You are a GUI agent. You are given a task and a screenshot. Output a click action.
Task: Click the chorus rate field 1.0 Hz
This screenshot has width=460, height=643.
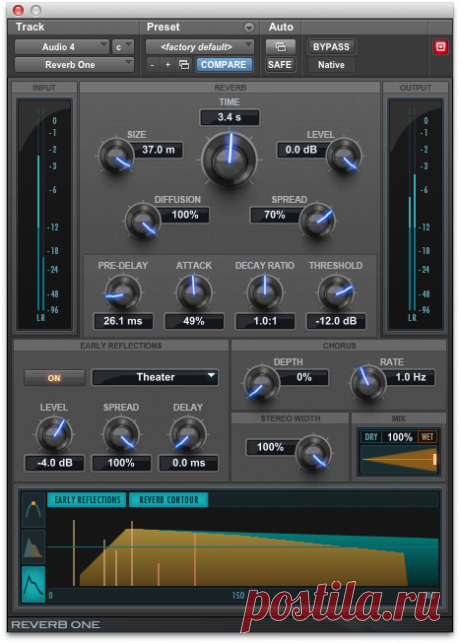pos(409,377)
